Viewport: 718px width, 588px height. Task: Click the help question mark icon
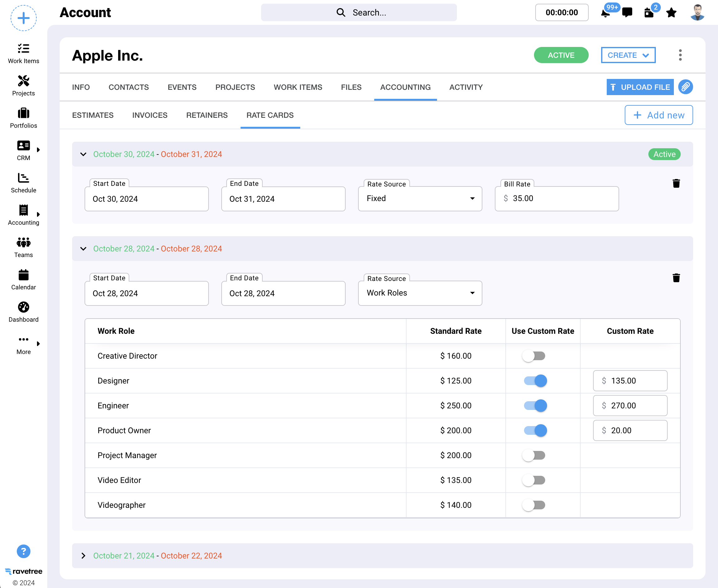click(x=23, y=551)
